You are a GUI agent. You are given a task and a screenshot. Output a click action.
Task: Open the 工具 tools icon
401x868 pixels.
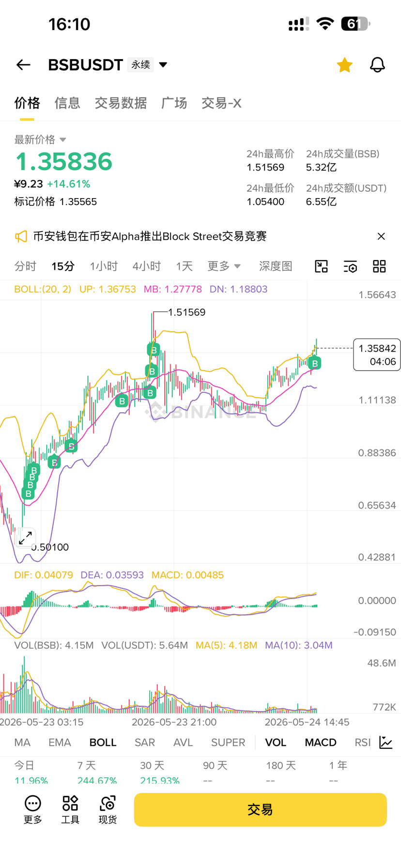click(x=70, y=810)
